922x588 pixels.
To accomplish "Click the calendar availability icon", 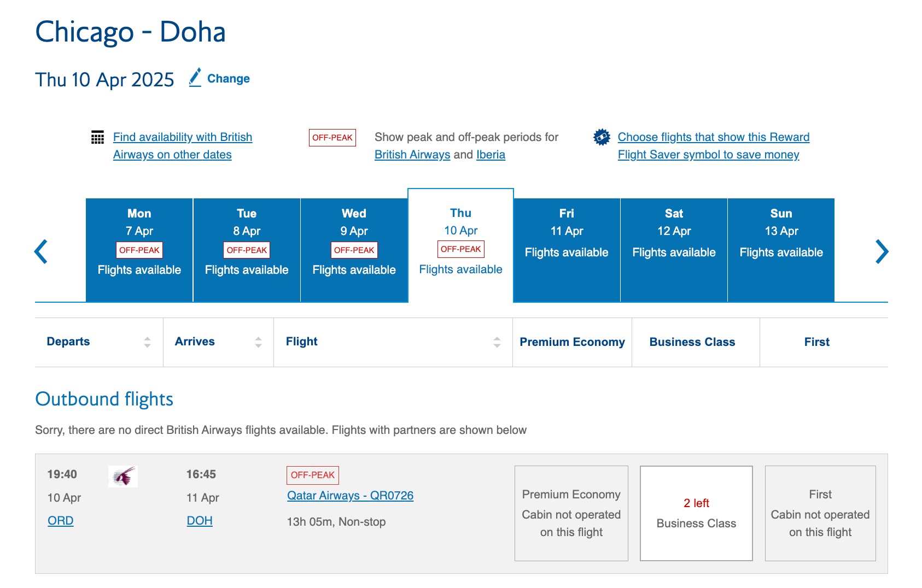I will 97,138.
